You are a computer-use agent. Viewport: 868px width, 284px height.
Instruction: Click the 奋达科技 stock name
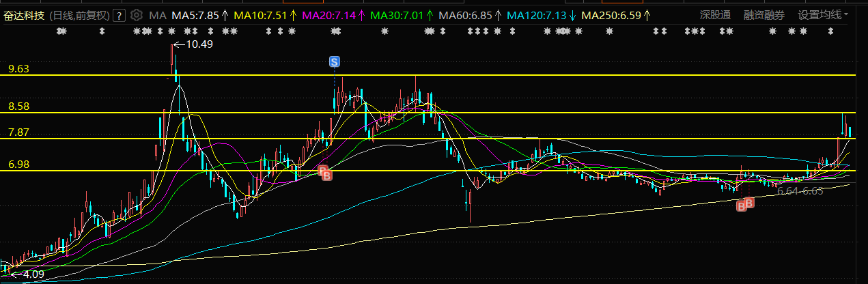pos(25,14)
